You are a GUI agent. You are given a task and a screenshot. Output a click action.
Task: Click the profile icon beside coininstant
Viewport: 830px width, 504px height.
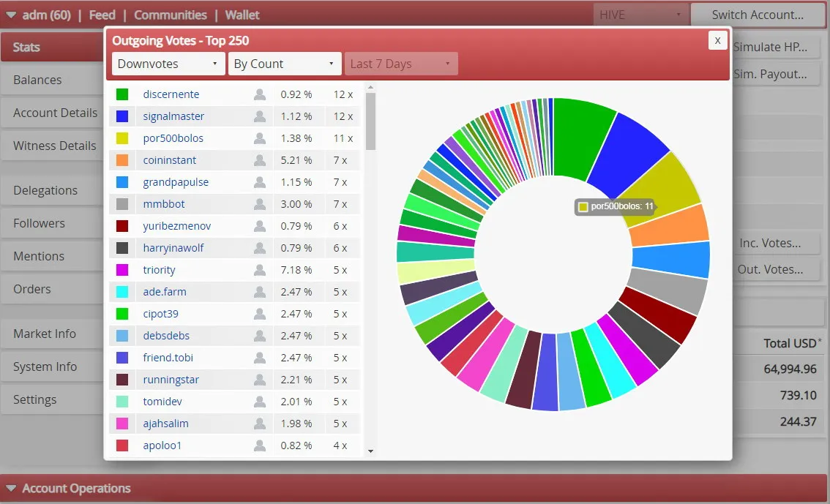click(x=259, y=159)
